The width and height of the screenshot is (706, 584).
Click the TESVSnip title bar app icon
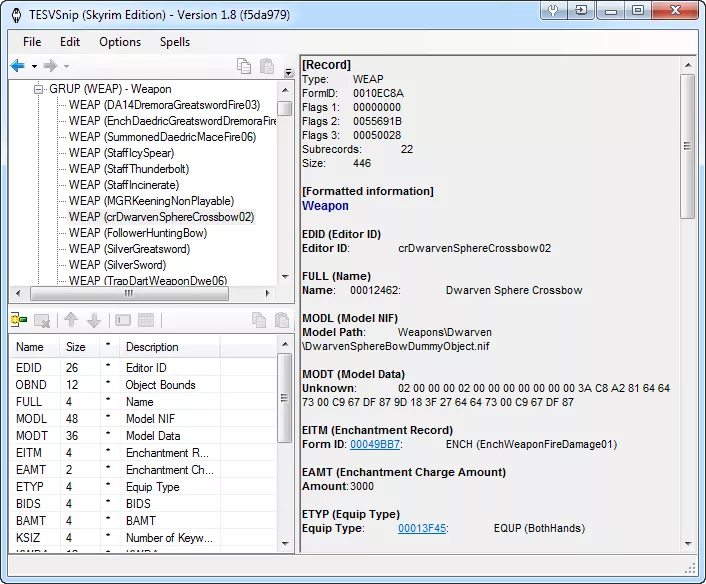click(17, 15)
